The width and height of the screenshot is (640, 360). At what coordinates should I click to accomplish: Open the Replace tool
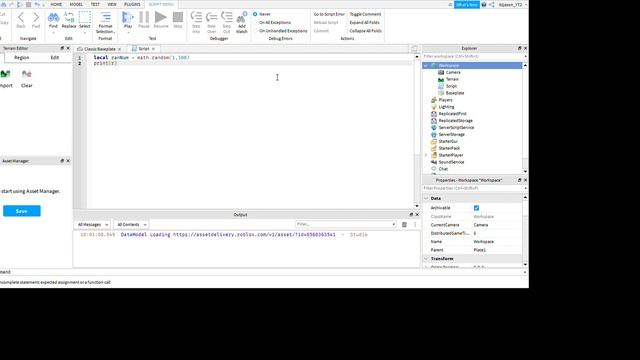[69, 20]
